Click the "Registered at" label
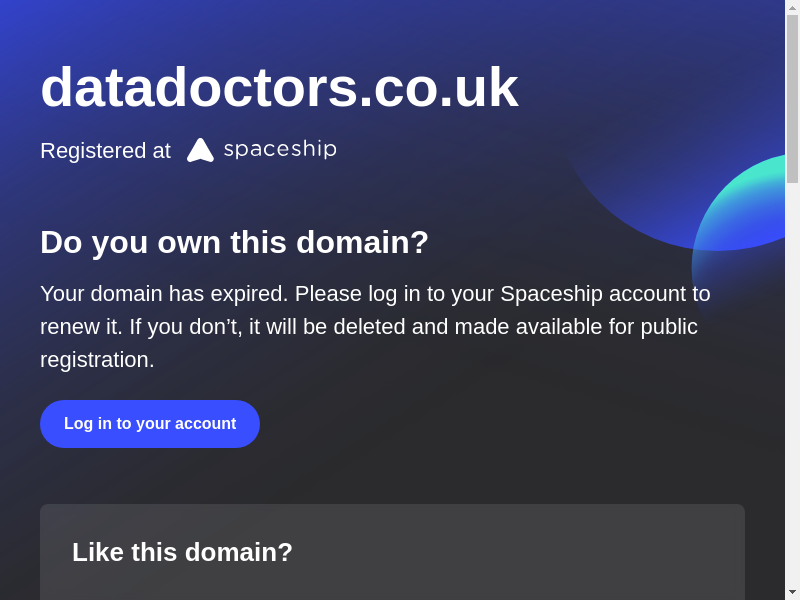800x600 pixels. 105,151
